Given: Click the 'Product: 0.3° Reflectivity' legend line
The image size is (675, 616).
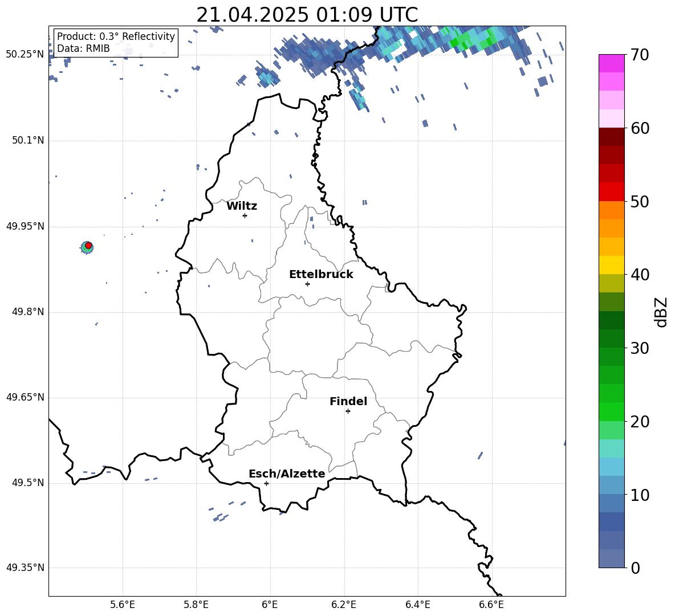Looking at the screenshot, I should pyautogui.click(x=116, y=36).
